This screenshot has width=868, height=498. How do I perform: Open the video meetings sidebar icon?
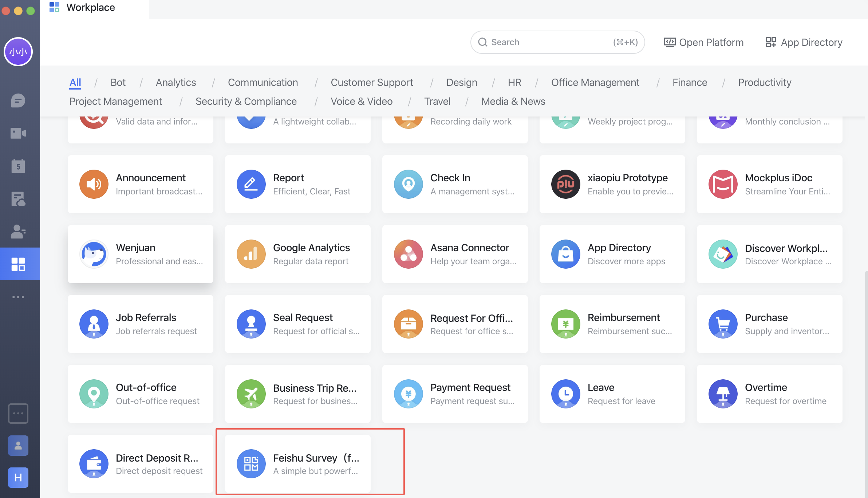pos(18,133)
